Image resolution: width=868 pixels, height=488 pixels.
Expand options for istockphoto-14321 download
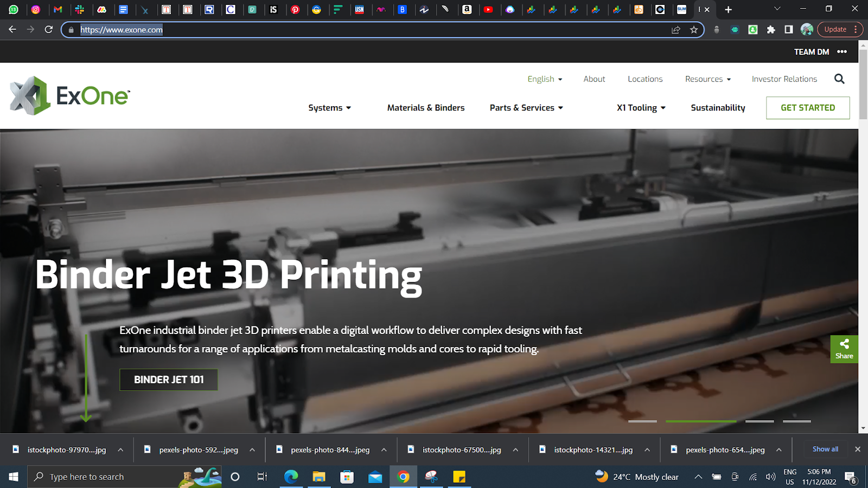point(647,450)
